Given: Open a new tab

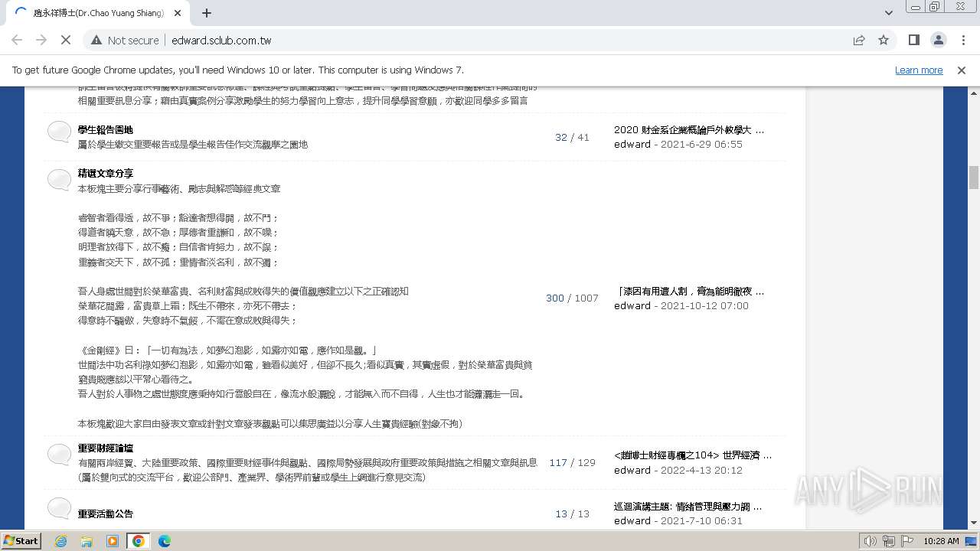Looking at the screenshot, I should 207,13.
